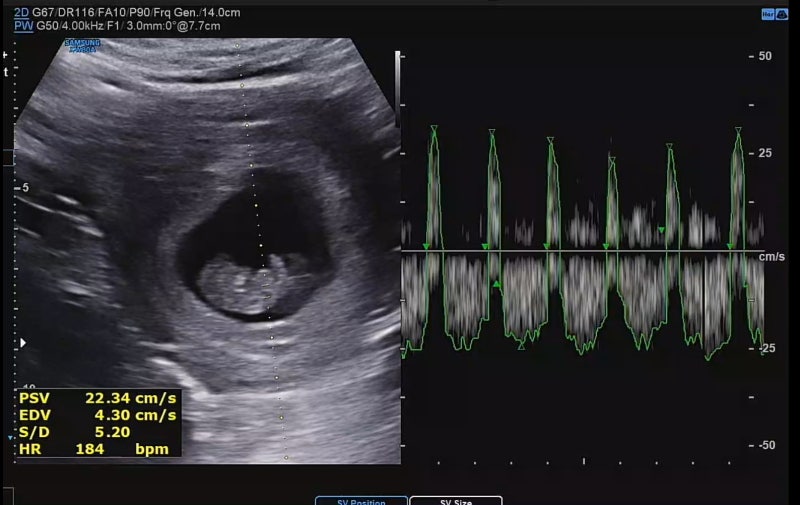
Task: Click the PSV value 22.34 cm/s
Action: point(130,398)
